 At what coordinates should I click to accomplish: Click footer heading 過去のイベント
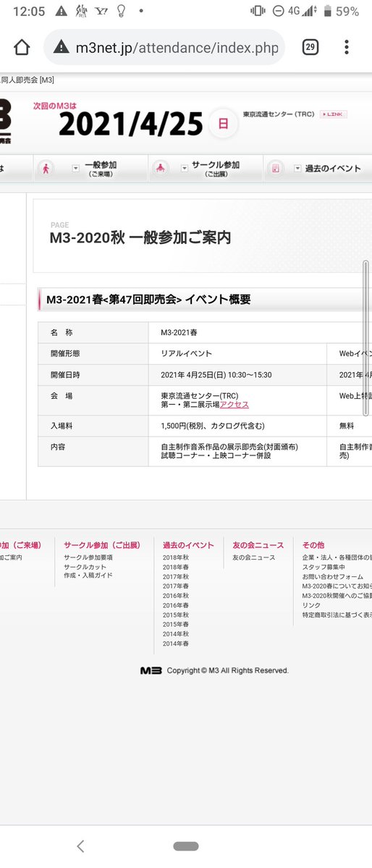coord(188,545)
